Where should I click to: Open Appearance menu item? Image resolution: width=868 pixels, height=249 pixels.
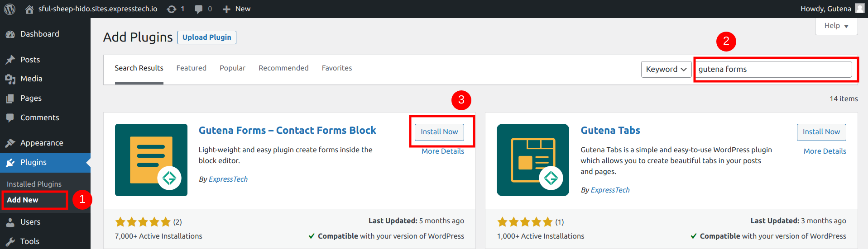tap(45, 143)
